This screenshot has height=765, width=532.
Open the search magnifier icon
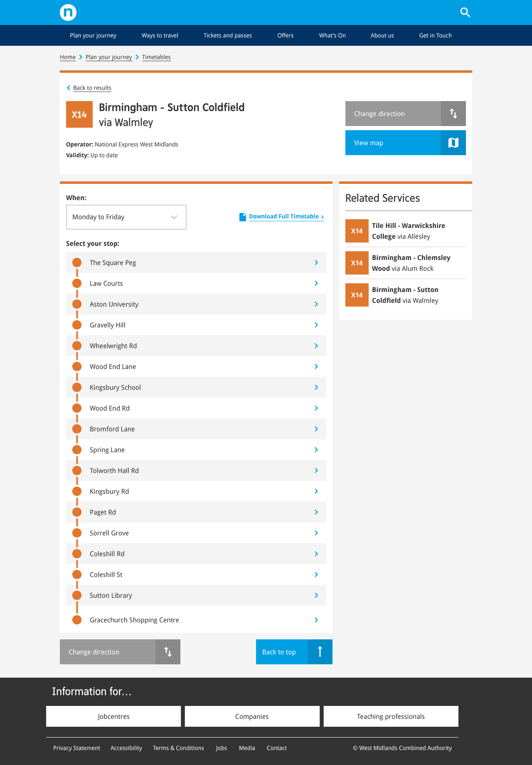[465, 12]
